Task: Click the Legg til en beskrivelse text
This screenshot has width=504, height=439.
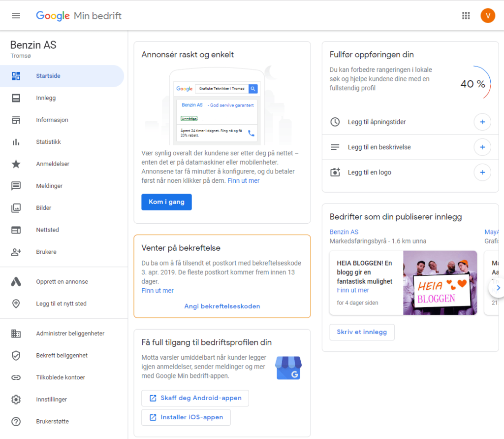Action: pos(379,147)
